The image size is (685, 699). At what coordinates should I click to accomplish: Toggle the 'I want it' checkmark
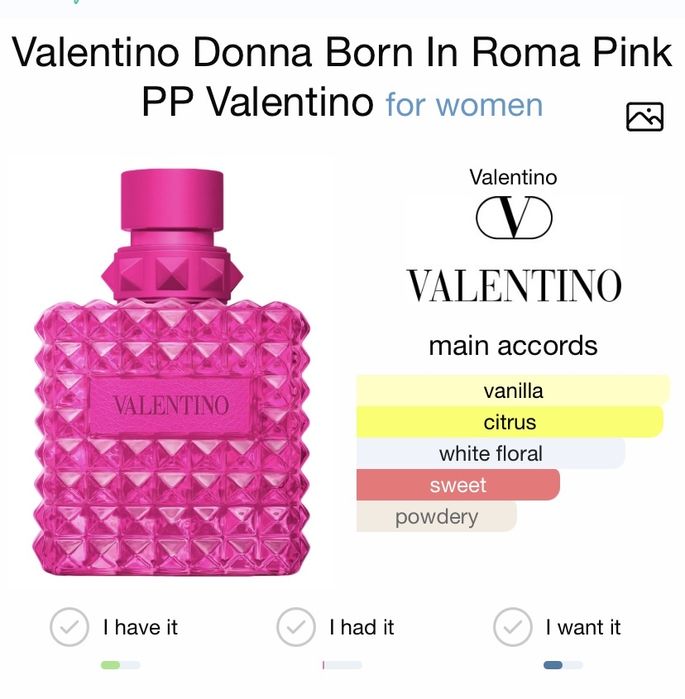point(513,628)
